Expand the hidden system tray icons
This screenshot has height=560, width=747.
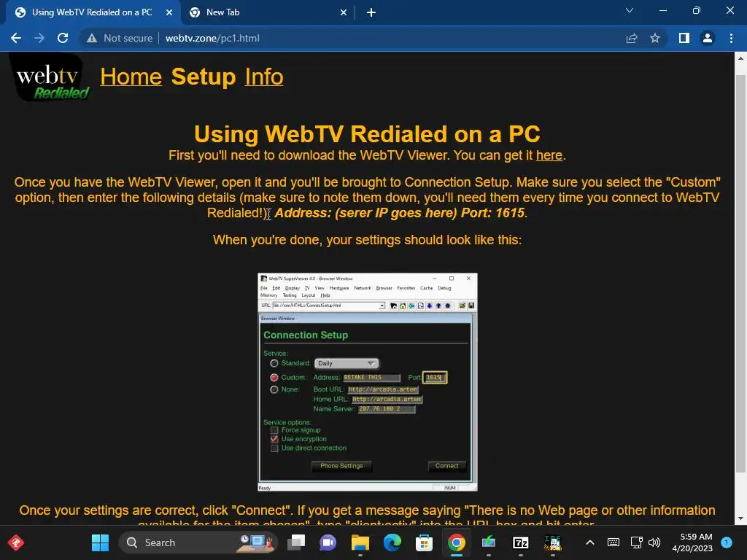click(589, 542)
